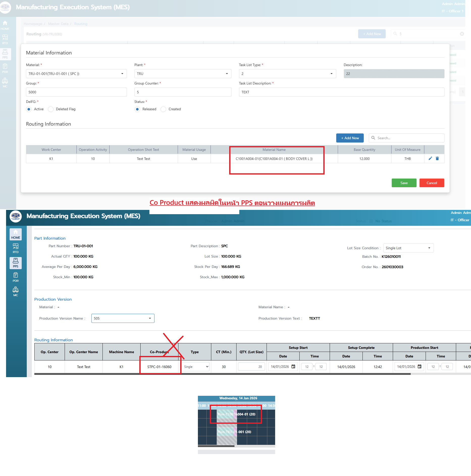Open the PDR module in lower sidebar

(16, 277)
